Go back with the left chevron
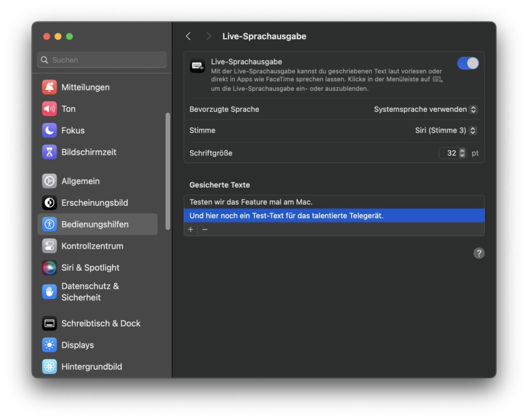528x420 pixels. 188,36
